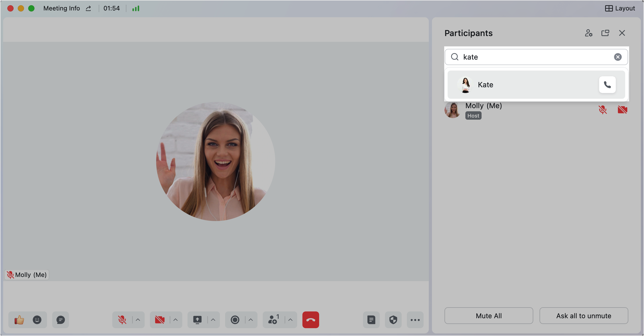Clear the kate search field text
This screenshot has width=644, height=336.
(x=618, y=57)
